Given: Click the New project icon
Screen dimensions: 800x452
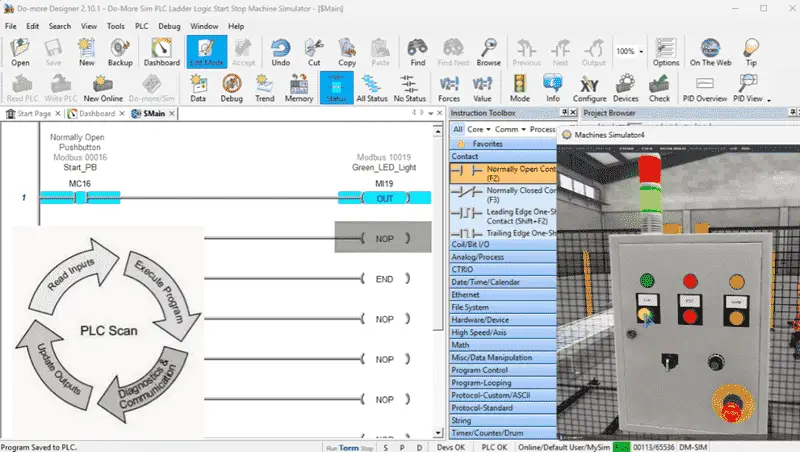Looking at the screenshot, I should (x=86, y=52).
